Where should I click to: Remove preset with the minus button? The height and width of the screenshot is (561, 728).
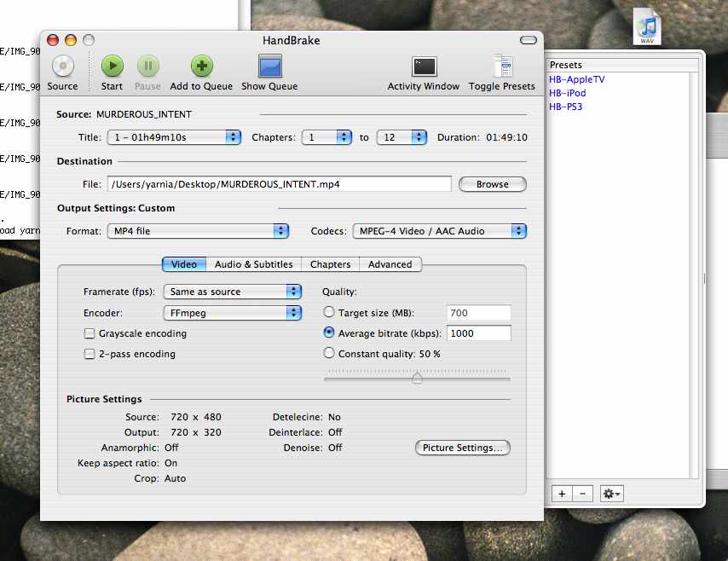pos(583,494)
